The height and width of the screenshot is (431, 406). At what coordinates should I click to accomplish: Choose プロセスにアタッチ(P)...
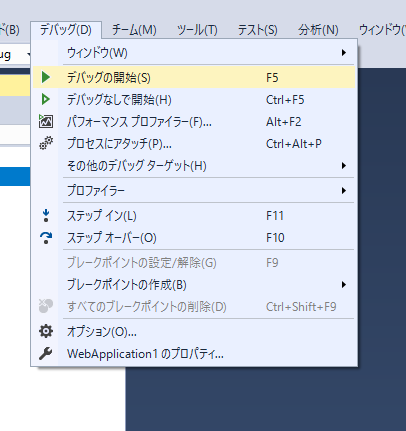point(194,143)
